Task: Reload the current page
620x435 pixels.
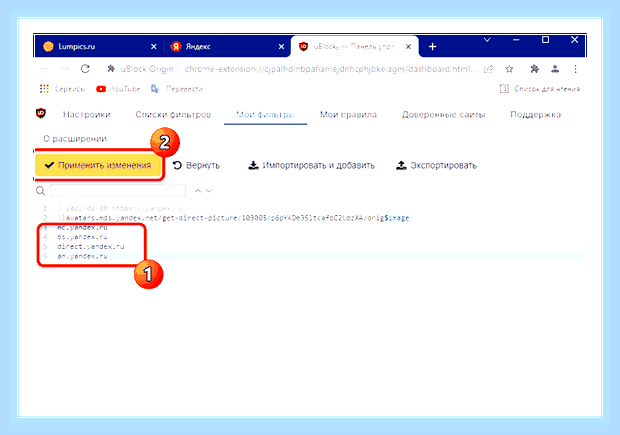Action: pyautogui.click(x=85, y=69)
